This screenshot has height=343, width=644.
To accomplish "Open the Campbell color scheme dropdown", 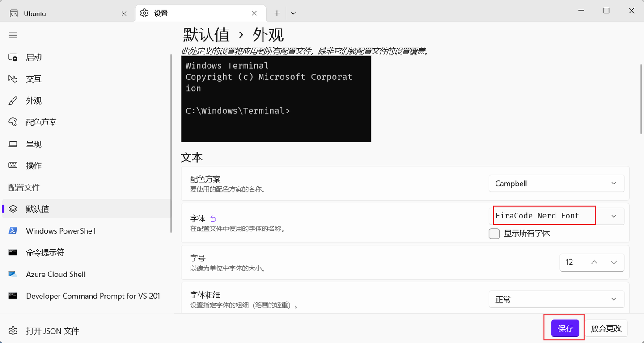I will pos(556,183).
